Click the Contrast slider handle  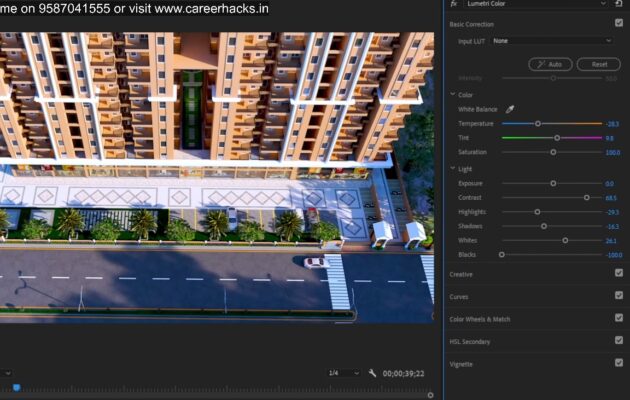coord(587,198)
